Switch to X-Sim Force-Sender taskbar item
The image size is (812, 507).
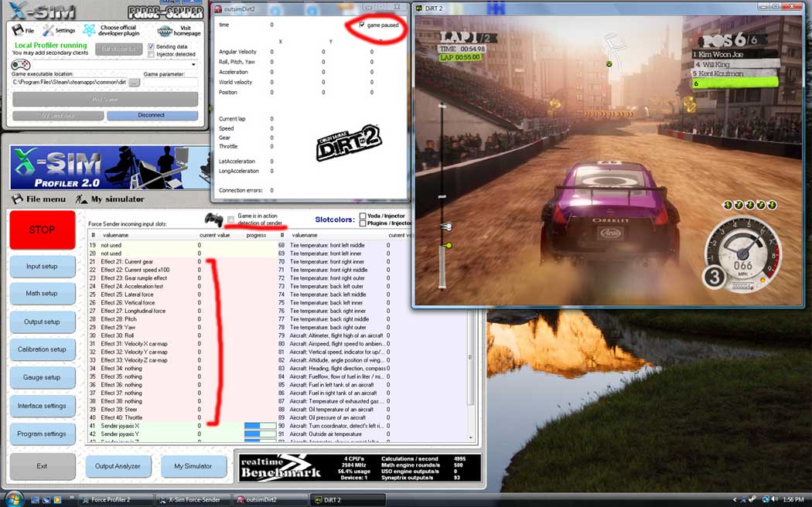(x=193, y=500)
